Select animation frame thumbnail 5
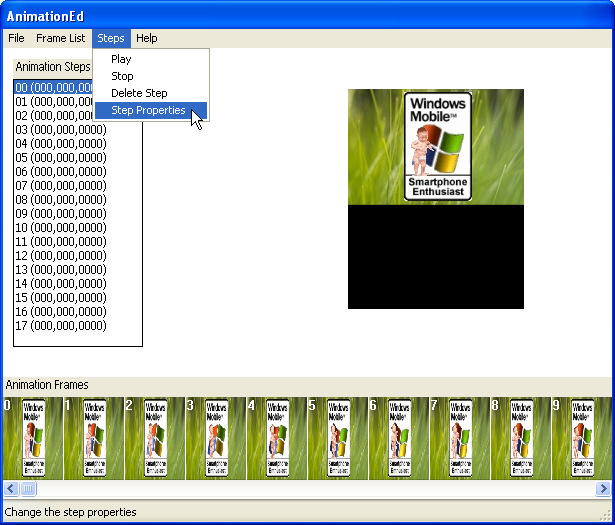Viewport: 615px width, 525px height. [x=338, y=438]
